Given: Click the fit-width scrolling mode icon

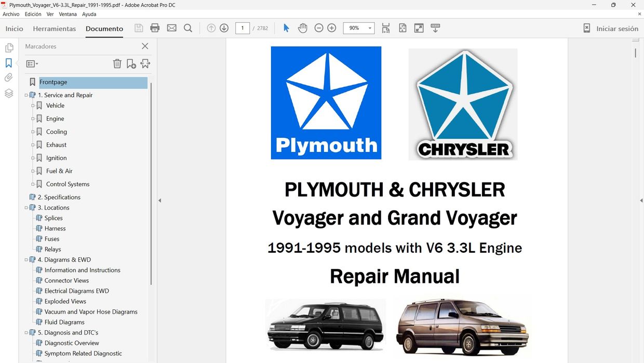Looking at the screenshot, I should tap(386, 28).
